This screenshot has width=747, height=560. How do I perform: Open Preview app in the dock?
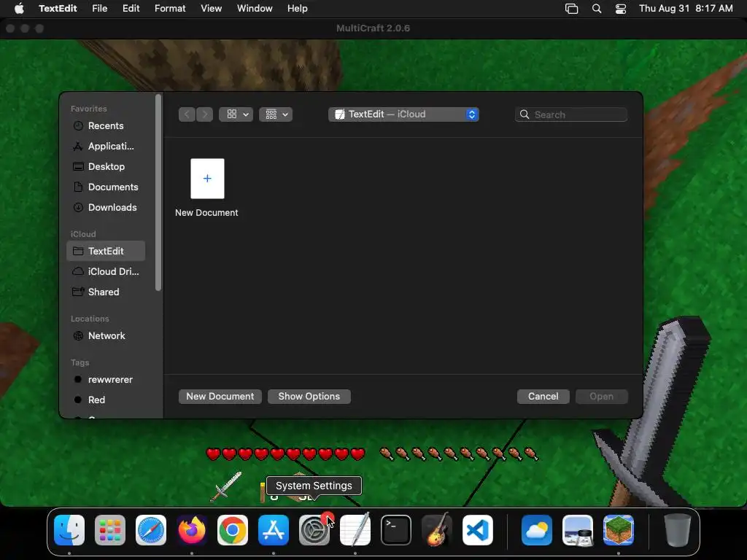pos(578,530)
